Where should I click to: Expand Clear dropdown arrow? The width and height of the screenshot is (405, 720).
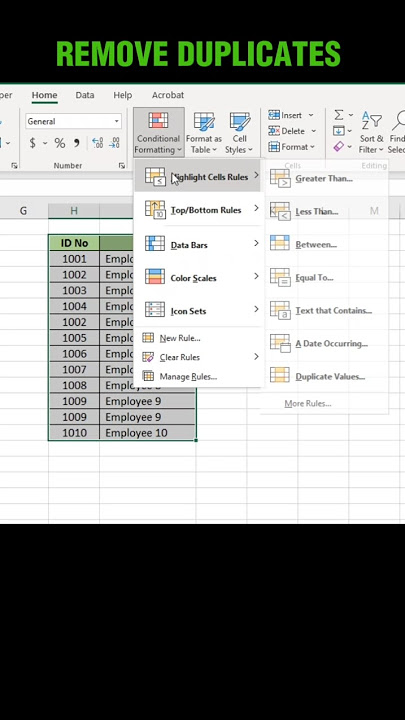tap(351, 147)
